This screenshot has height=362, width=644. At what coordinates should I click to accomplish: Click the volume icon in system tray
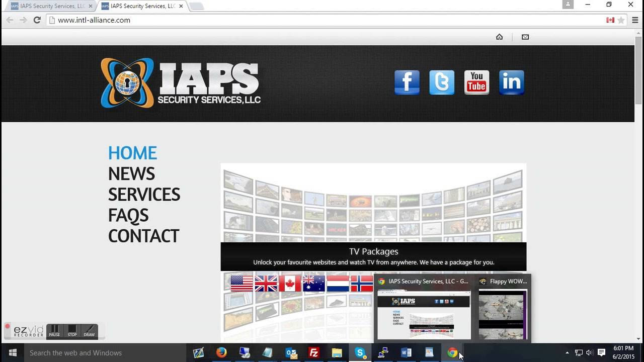(590, 353)
